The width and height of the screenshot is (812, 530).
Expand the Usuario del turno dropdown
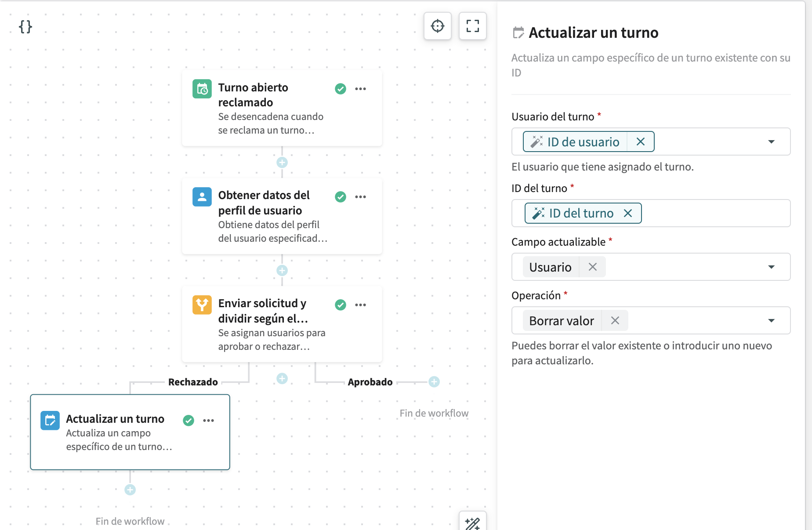771,142
